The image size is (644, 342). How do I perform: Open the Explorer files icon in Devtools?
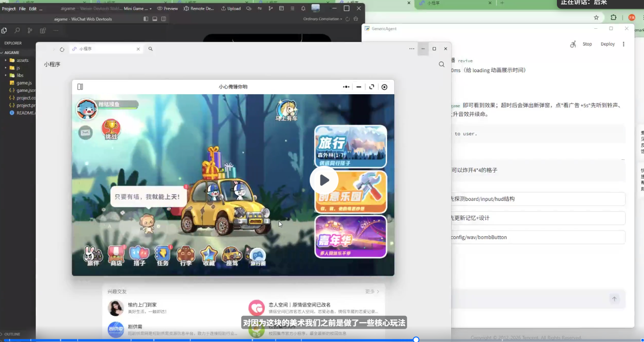[4, 31]
